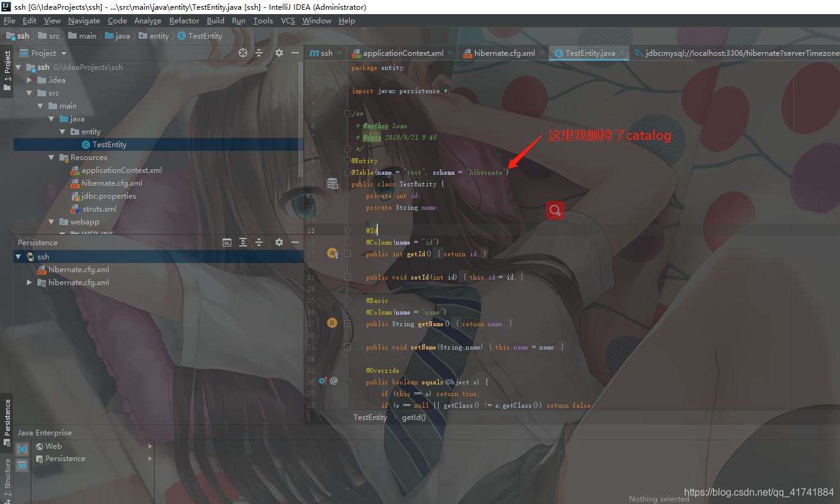Click gutter icon beside getName method

click(x=332, y=323)
